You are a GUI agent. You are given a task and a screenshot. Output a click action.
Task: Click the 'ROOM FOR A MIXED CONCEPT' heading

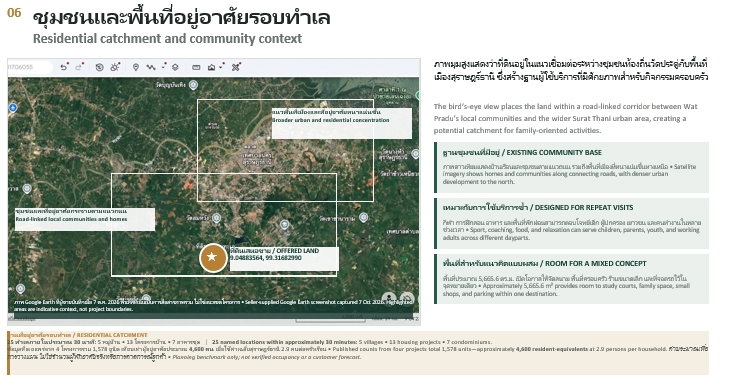(595, 263)
